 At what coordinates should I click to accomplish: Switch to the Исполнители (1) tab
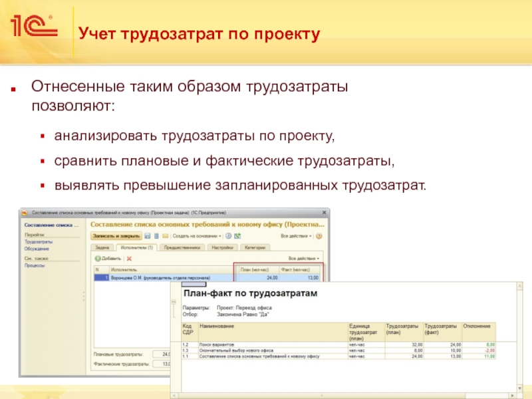click(137, 247)
